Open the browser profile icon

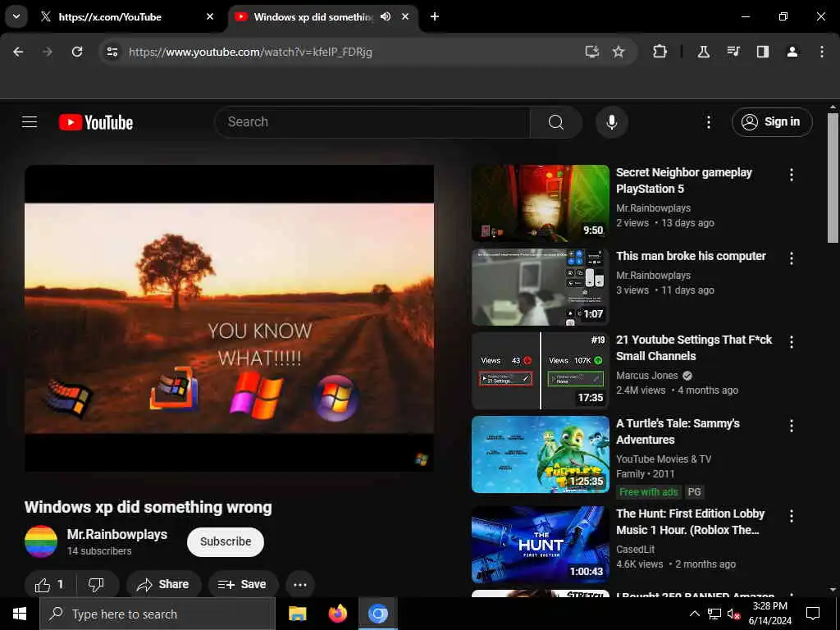point(792,52)
